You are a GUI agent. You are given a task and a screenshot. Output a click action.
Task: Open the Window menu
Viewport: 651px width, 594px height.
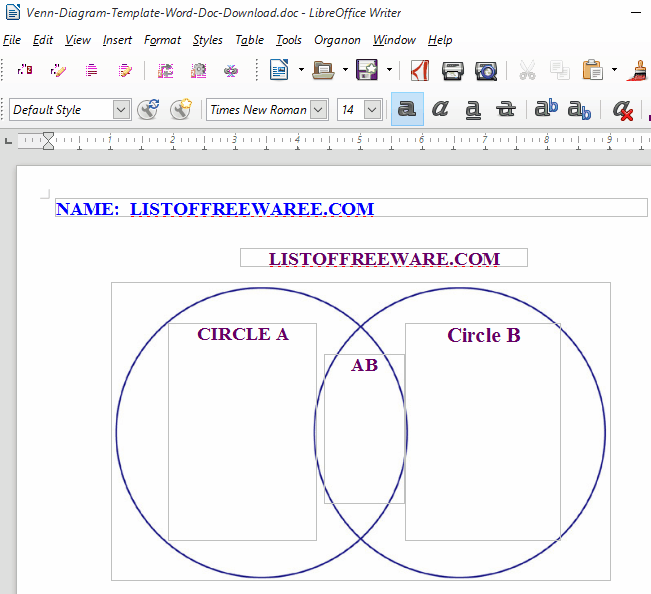[x=394, y=40]
